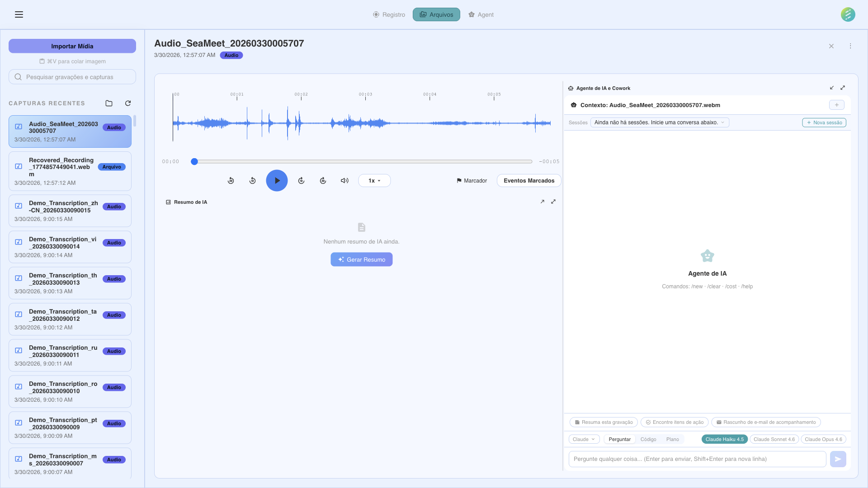Select the skip forward 10 seconds icon

301,180
